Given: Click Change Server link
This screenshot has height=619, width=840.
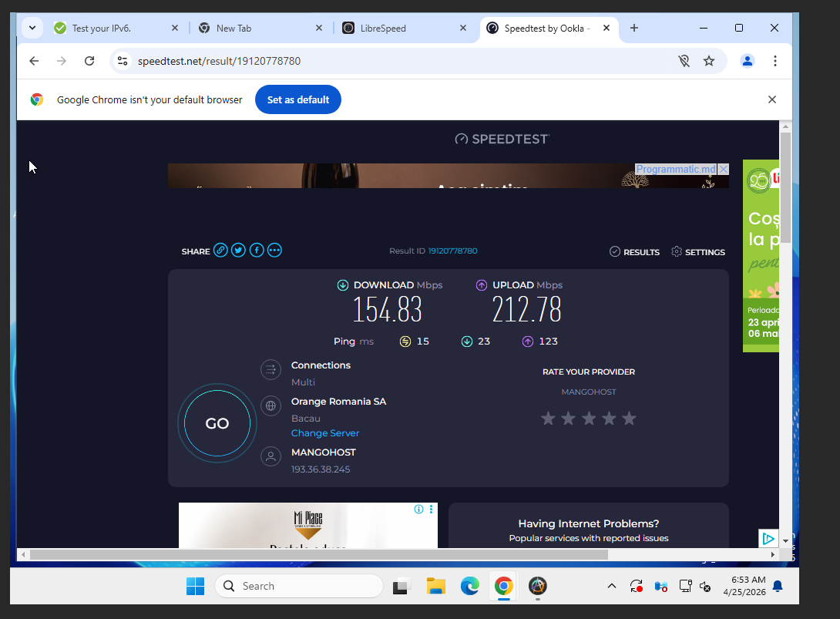Looking at the screenshot, I should point(325,433).
